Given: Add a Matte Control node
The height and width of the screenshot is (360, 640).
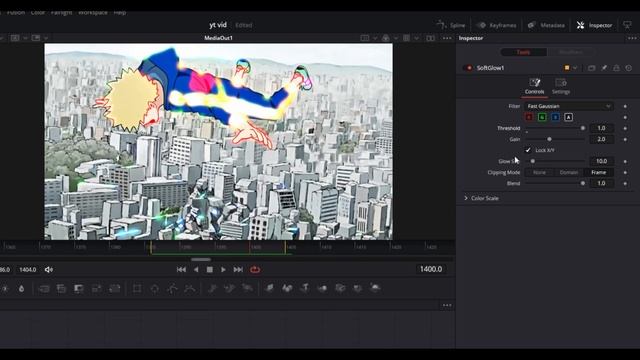Looking at the screenshot, I should pos(79,289).
